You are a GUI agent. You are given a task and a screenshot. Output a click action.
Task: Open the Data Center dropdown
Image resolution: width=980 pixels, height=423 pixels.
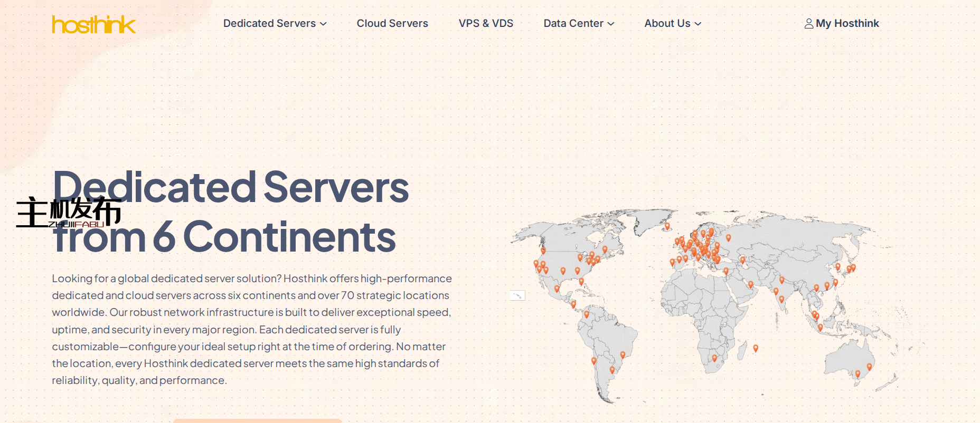pyautogui.click(x=579, y=24)
